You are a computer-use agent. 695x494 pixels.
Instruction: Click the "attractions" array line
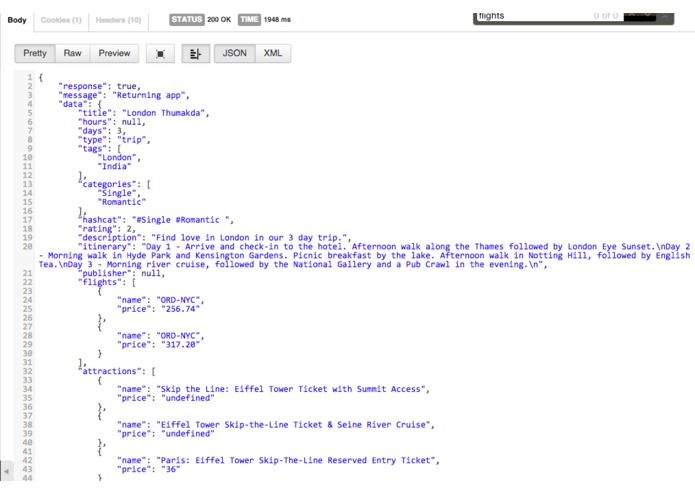point(117,371)
